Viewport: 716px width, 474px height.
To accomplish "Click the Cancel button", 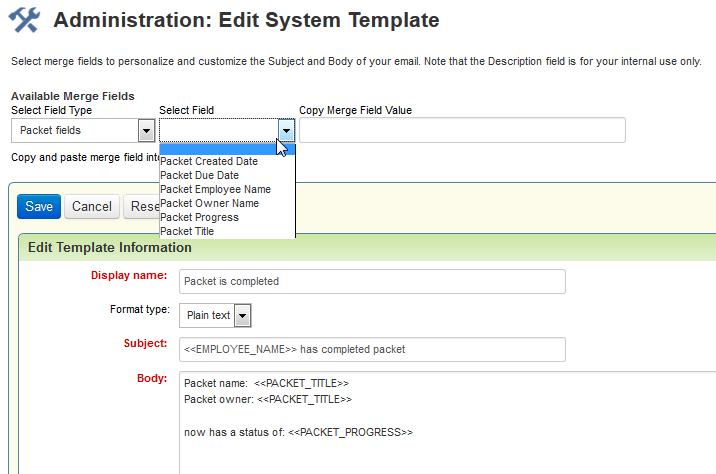I will (92, 206).
